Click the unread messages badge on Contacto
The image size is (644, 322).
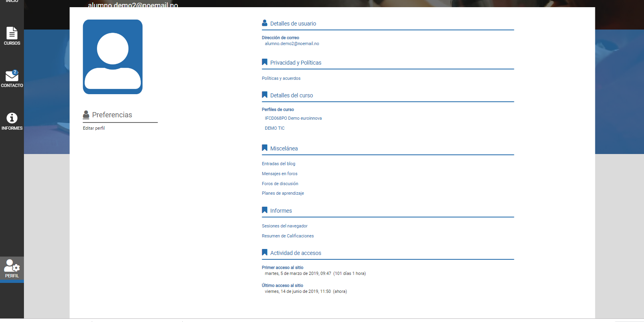coord(15,72)
